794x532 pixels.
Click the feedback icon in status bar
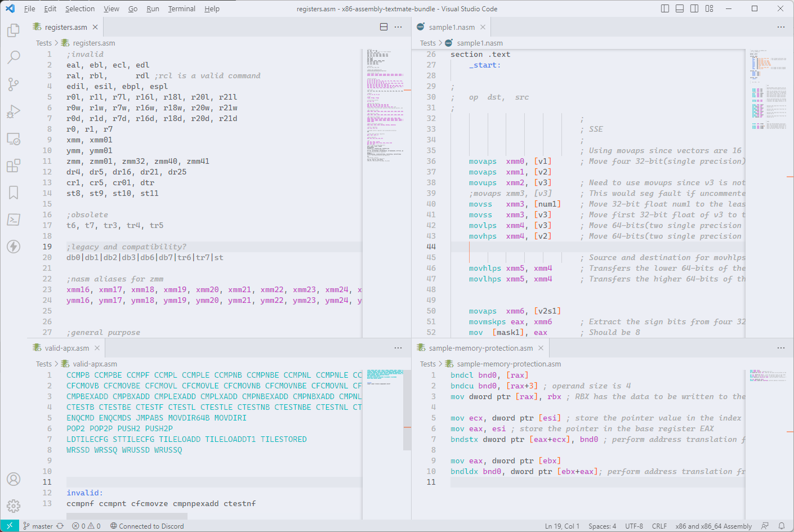[x=765, y=526]
